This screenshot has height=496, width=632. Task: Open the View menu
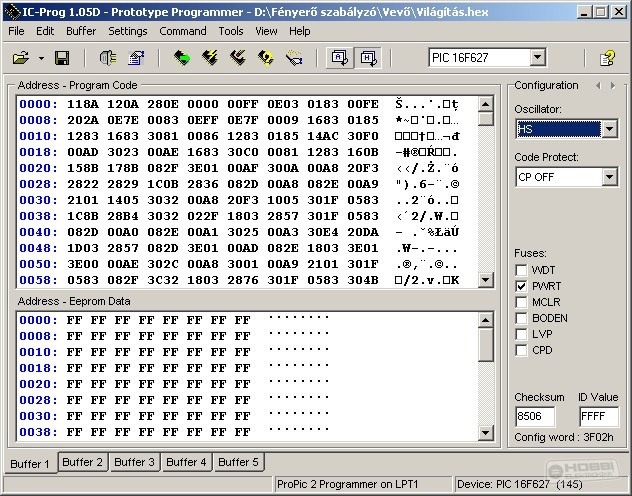point(266,31)
